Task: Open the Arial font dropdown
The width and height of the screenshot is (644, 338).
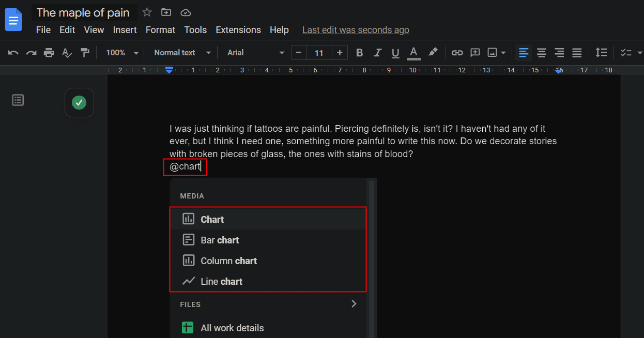Action: [256, 53]
